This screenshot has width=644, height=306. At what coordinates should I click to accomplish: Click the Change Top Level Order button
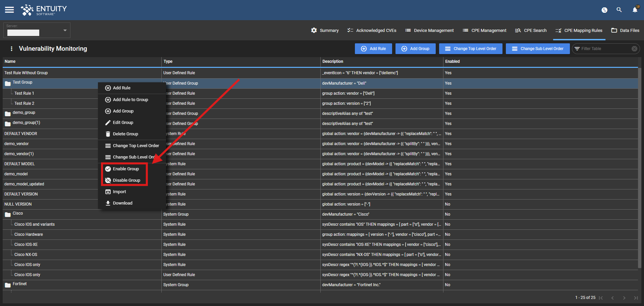click(x=471, y=49)
